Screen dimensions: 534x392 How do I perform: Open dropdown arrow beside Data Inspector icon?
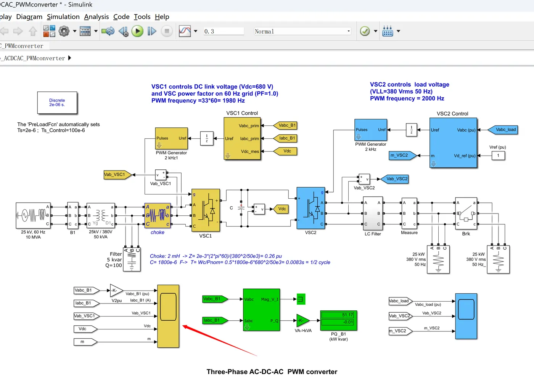coord(196,31)
